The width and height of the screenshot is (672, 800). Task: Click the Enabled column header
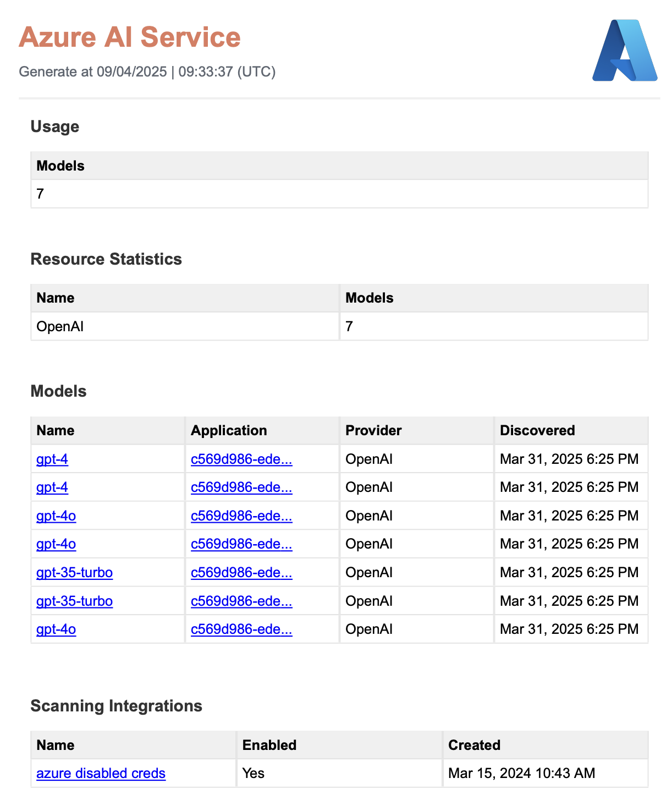(269, 745)
